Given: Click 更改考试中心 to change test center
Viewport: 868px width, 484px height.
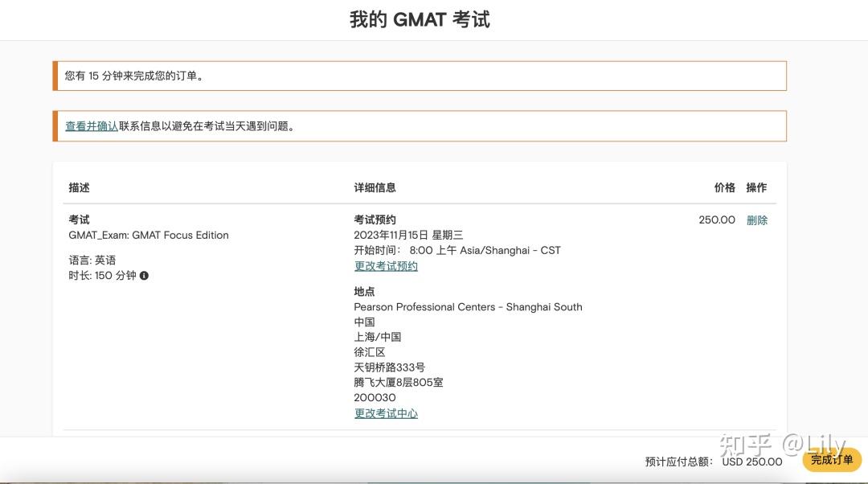Looking at the screenshot, I should coord(386,413).
